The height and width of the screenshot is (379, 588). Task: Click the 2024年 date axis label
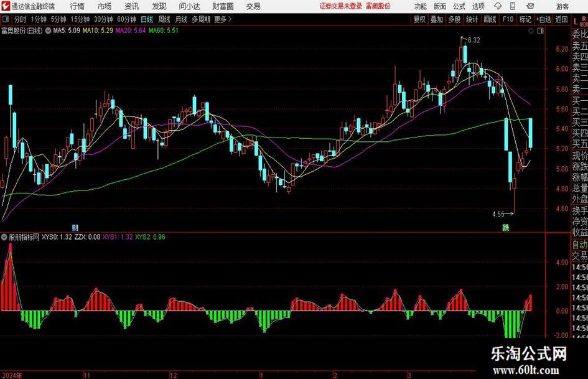pos(12,375)
